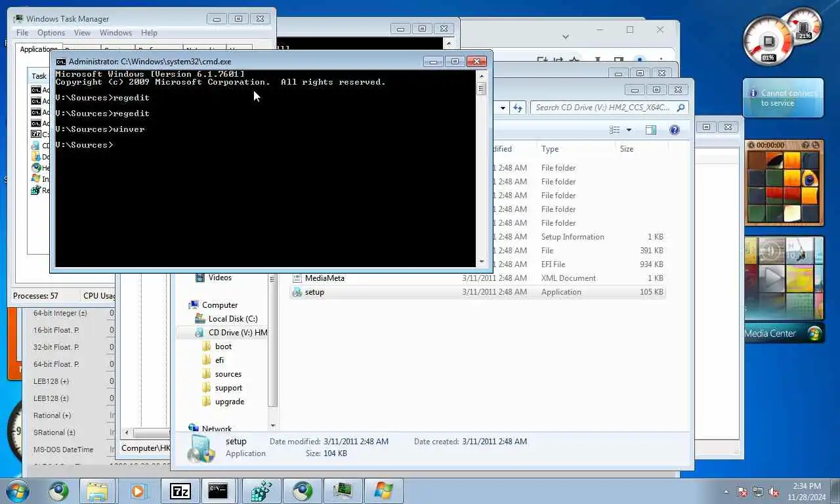
Task: Open the clock showing 2:34 PM
Action: click(807, 492)
